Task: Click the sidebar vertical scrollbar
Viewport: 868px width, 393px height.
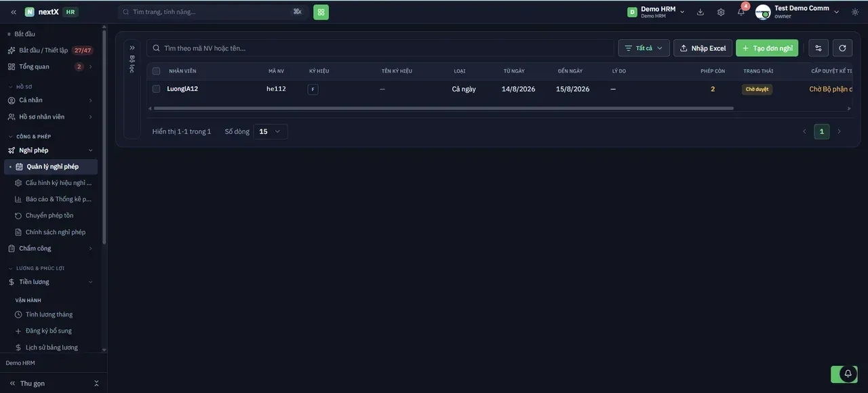Action: pyautogui.click(x=104, y=136)
